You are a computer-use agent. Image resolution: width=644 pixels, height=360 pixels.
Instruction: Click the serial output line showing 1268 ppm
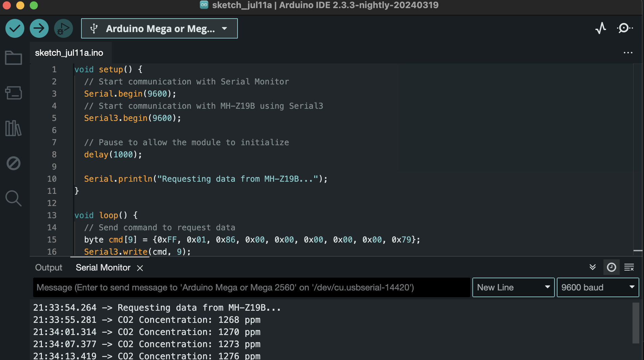(x=147, y=320)
